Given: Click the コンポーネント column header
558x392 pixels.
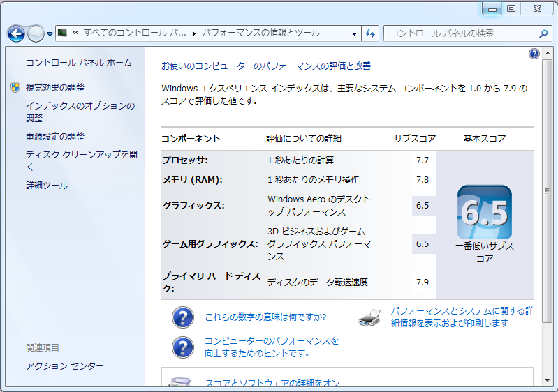Looking at the screenshot, I should (191, 139).
